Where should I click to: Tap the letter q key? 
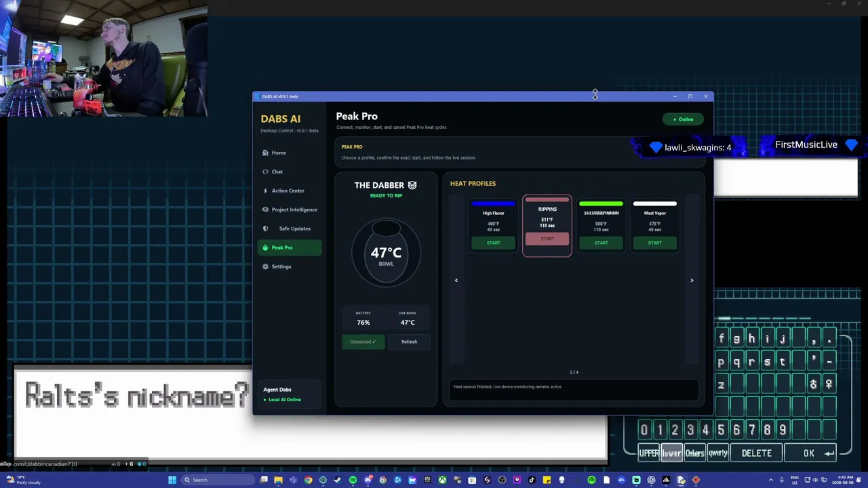[x=736, y=362]
